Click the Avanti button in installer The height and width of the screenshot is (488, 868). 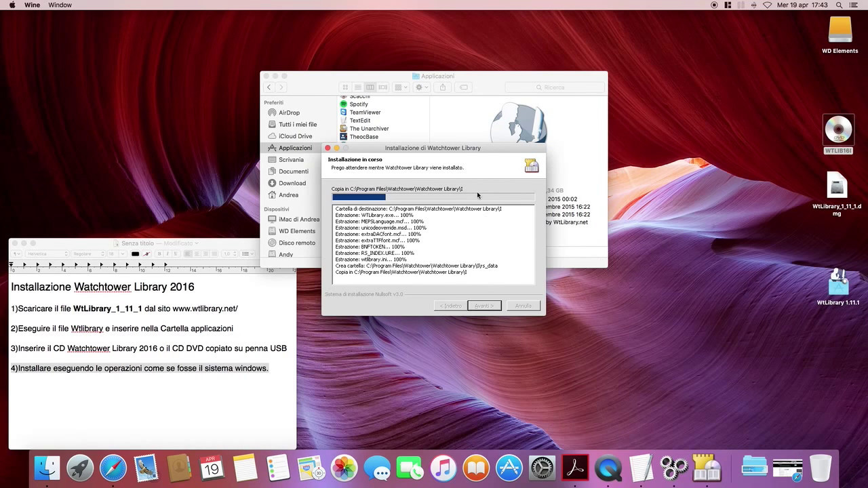pos(484,306)
